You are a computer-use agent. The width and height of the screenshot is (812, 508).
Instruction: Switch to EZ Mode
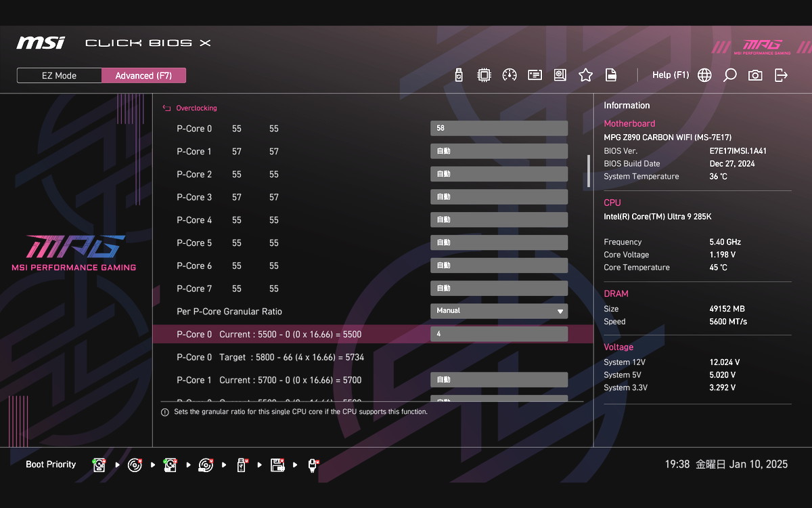click(x=60, y=76)
